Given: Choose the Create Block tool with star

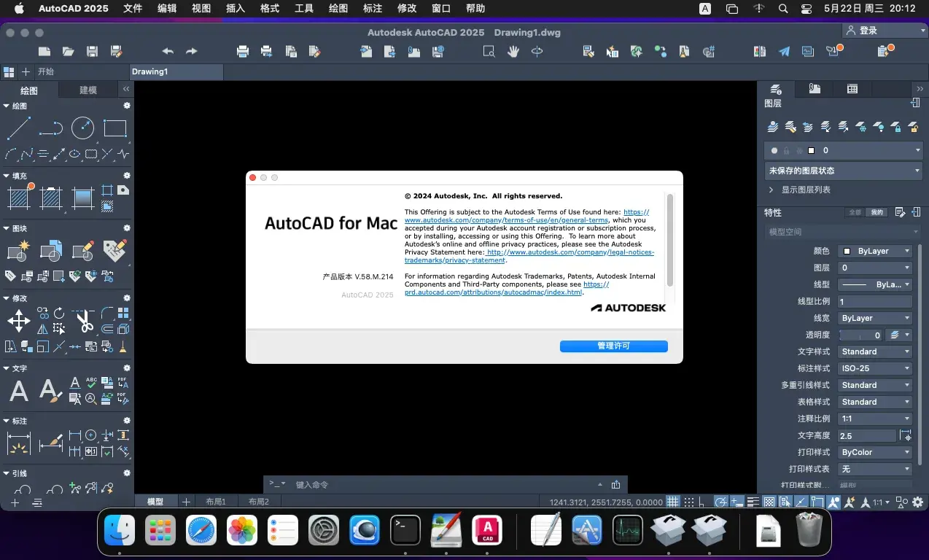Looking at the screenshot, I should pyautogui.click(x=18, y=250).
